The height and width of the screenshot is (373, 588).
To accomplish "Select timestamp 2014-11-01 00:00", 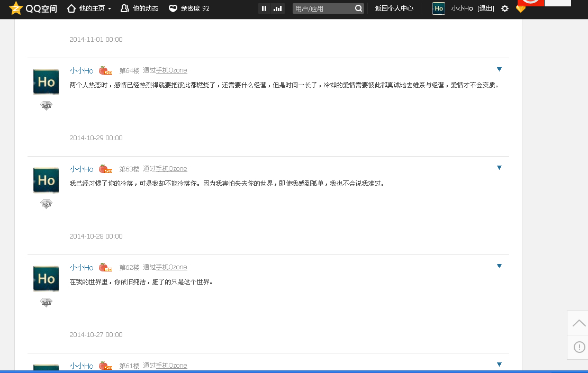I will [96, 39].
